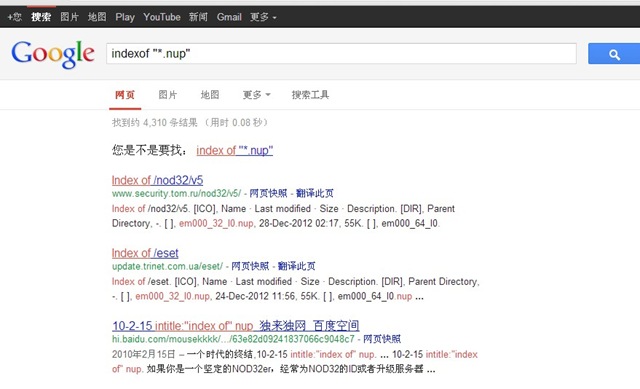The width and height of the screenshot is (640, 389).
Task: Click 翻译此页 for the /eset result
Action: pos(297,266)
